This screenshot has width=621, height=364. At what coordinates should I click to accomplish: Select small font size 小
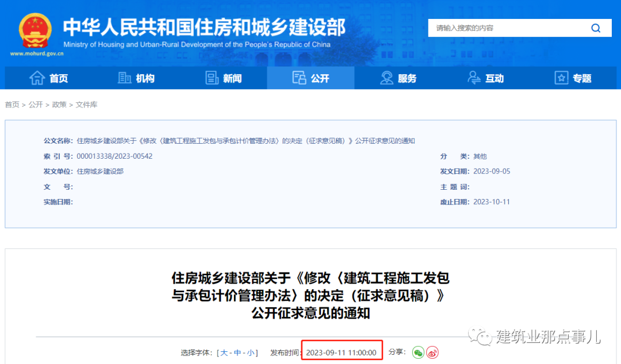coord(251,352)
